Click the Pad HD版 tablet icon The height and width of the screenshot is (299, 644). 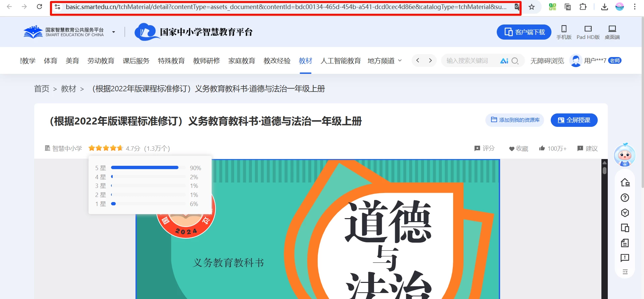(x=588, y=29)
